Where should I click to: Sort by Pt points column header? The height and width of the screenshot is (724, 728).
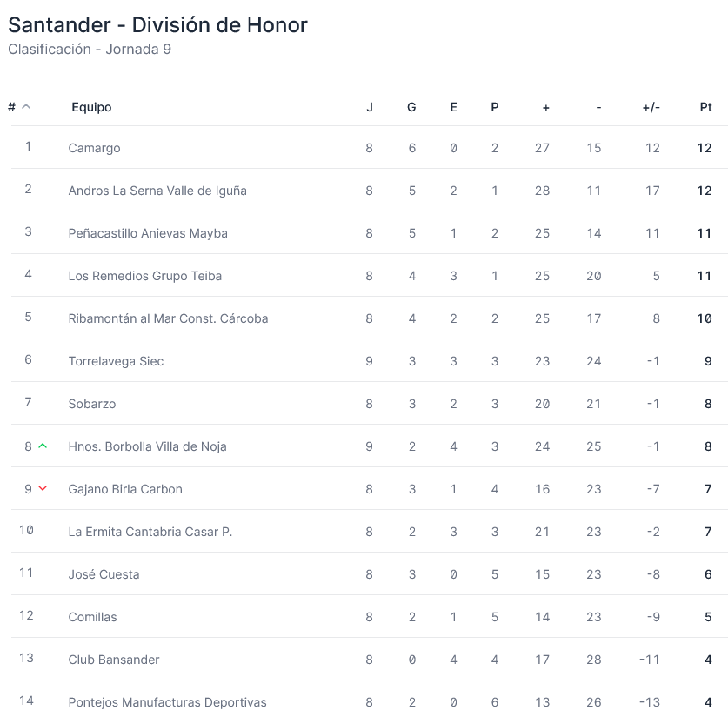[x=705, y=107]
